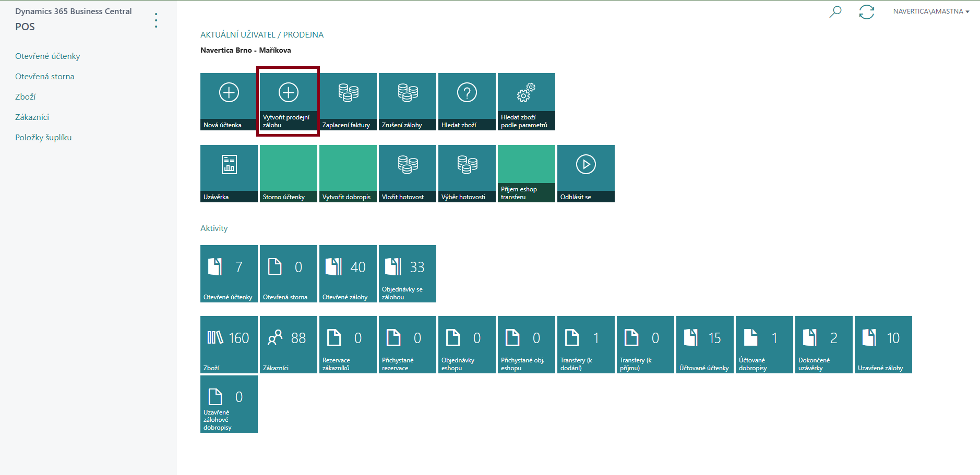Image resolution: width=980 pixels, height=475 pixels.
Task: Select the Hledat zboží question-mark tile
Action: 467,101
